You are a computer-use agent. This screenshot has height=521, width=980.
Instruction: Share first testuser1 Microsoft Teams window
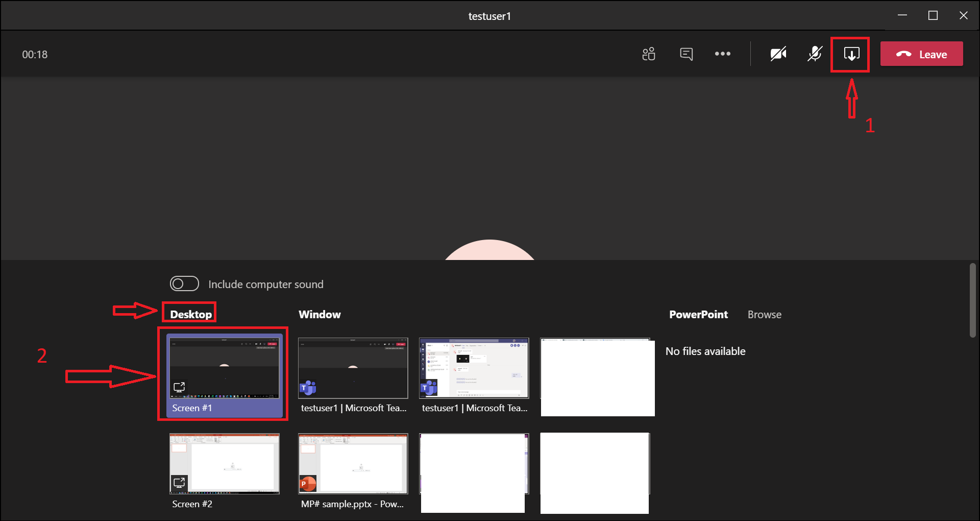(x=353, y=368)
